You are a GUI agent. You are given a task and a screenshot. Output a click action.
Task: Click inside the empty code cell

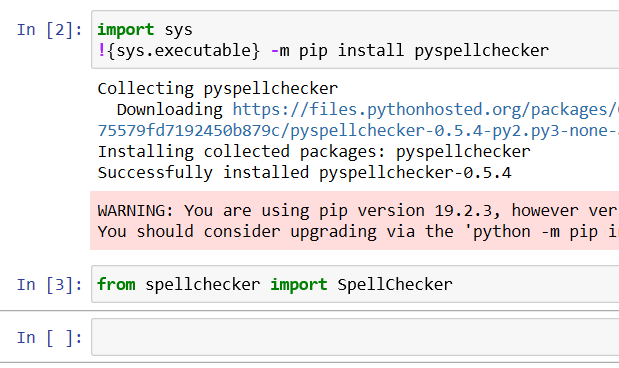[355, 337]
